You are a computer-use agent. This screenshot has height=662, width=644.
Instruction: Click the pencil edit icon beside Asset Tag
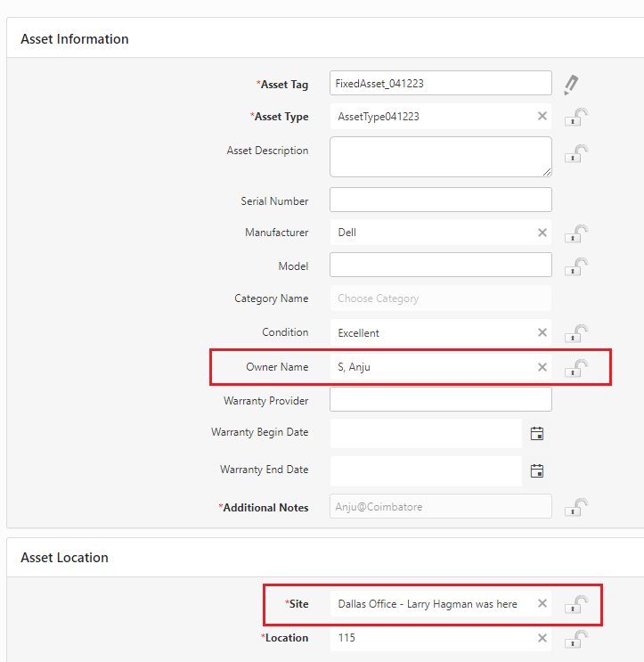point(571,85)
